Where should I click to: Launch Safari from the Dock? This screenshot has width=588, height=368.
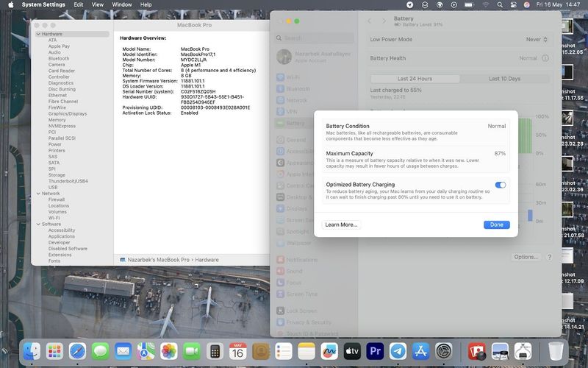coord(78,352)
